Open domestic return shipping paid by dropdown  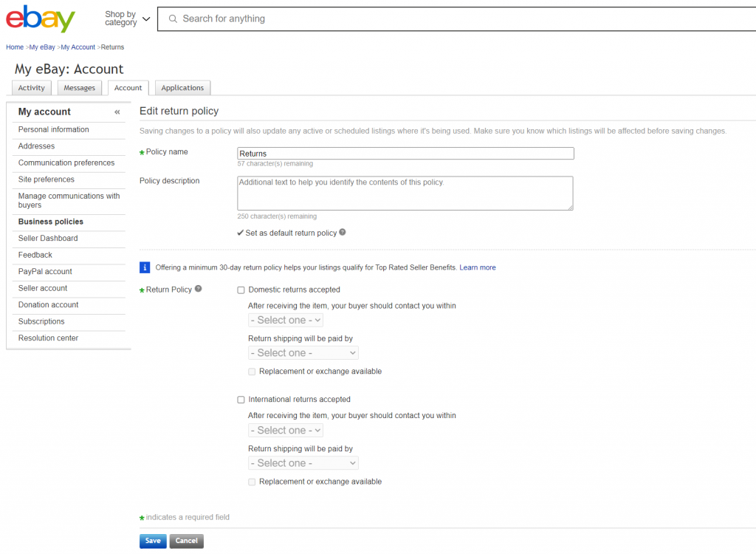coord(303,353)
